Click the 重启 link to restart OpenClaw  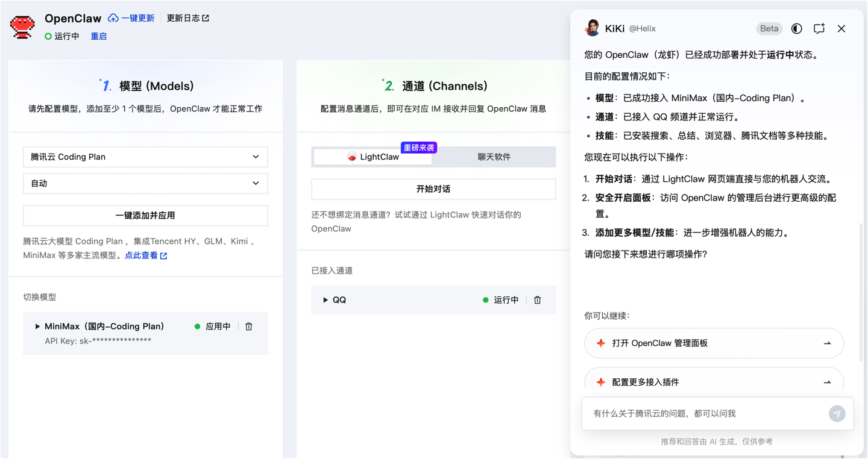(99, 36)
